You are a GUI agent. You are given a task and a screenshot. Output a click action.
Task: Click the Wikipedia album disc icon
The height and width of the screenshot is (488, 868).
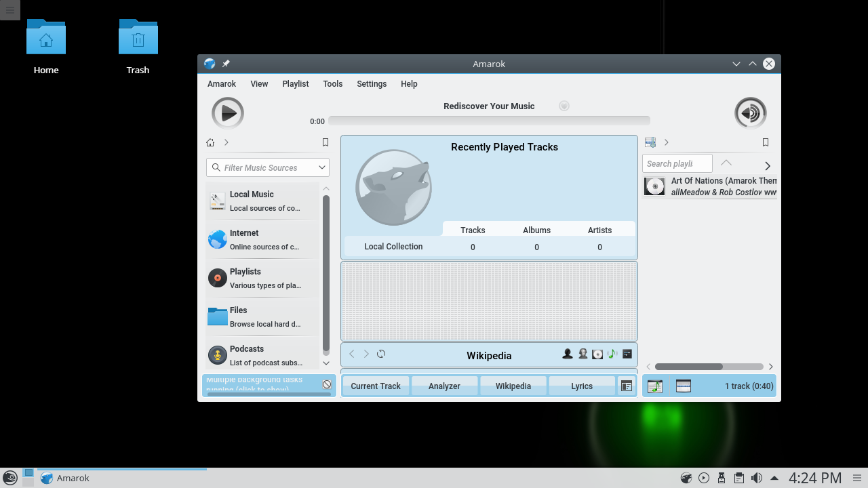coord(597,354)
